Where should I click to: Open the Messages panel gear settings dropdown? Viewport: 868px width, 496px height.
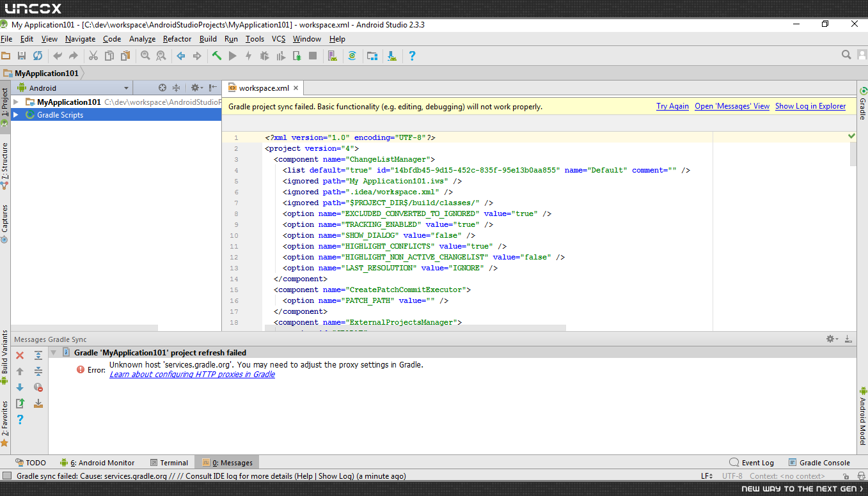pos(832,339)
